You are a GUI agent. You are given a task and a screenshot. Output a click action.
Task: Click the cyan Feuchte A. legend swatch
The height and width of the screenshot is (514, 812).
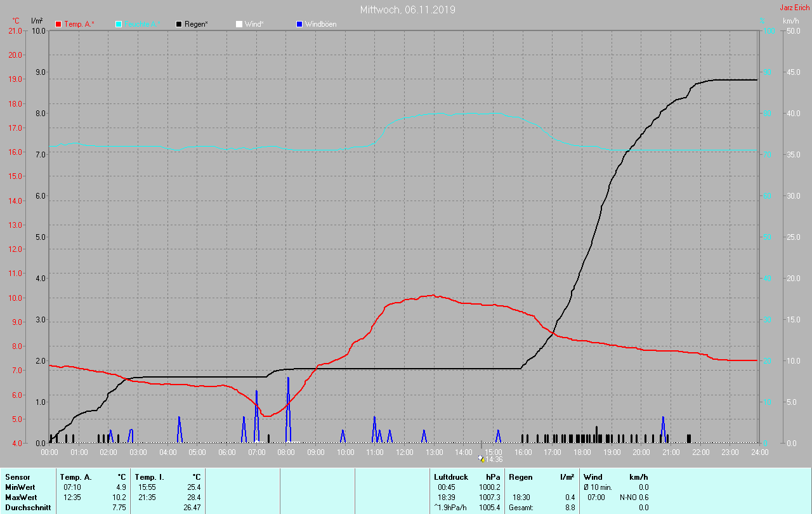tap(119, 24)
